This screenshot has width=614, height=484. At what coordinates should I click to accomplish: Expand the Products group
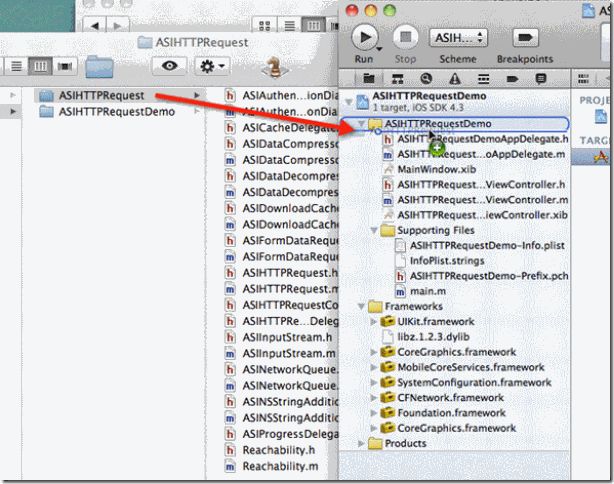click(361, 443)
